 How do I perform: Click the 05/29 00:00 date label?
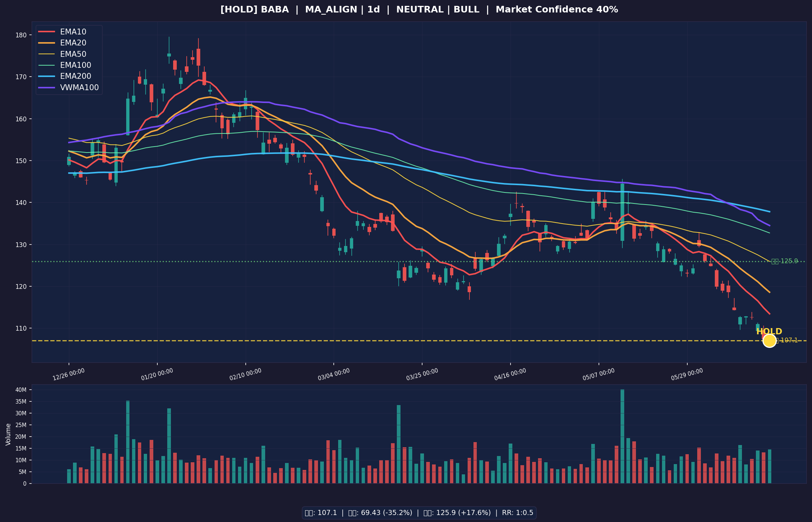pyautogui.click(x=687, y=375)
